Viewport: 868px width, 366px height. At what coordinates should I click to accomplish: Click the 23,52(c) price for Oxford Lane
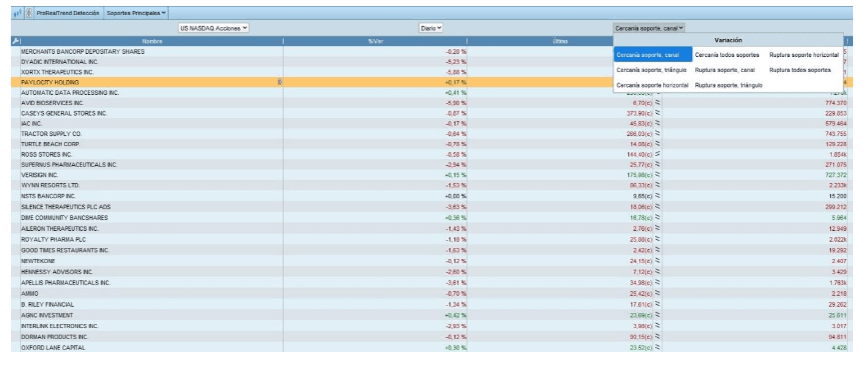coord(642,348)
